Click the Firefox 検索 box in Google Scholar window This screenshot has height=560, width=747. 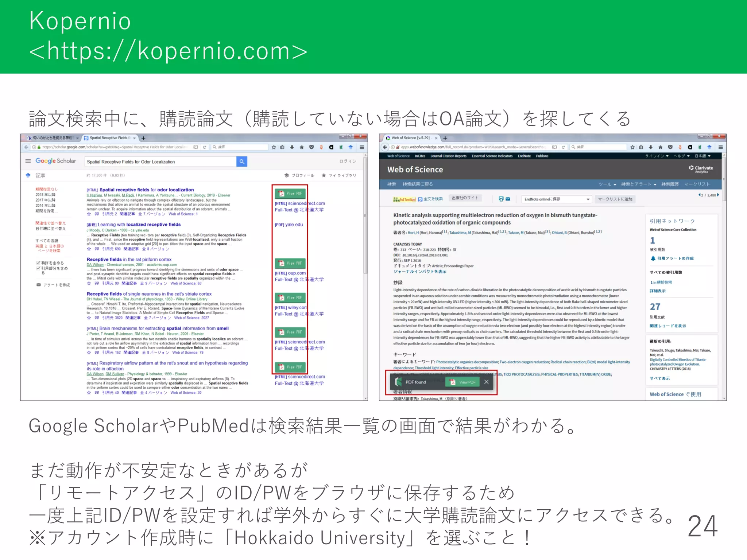click(x=239, y=147)
